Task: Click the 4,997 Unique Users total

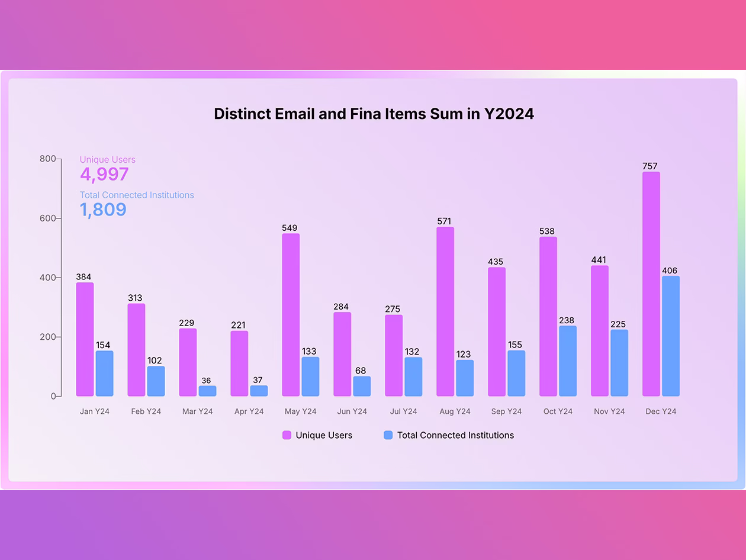Action: pyautogui.click(x=104, y=174)
